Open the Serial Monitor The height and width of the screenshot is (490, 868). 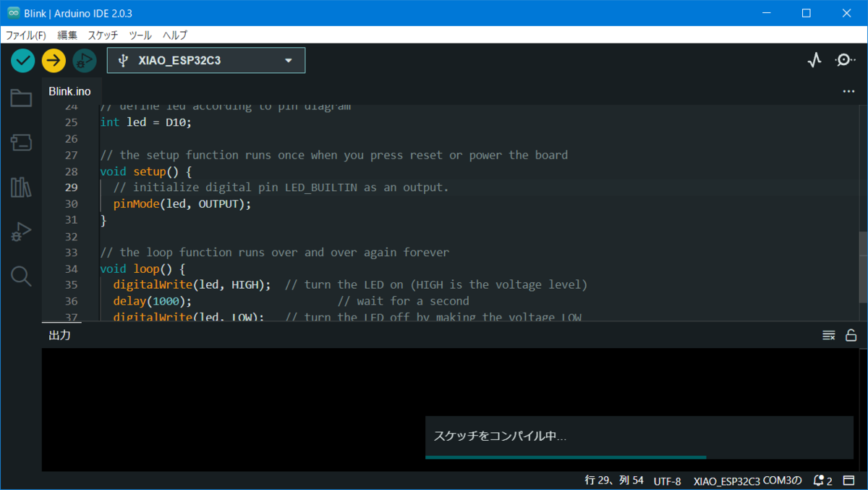click(x=845, y=60)
